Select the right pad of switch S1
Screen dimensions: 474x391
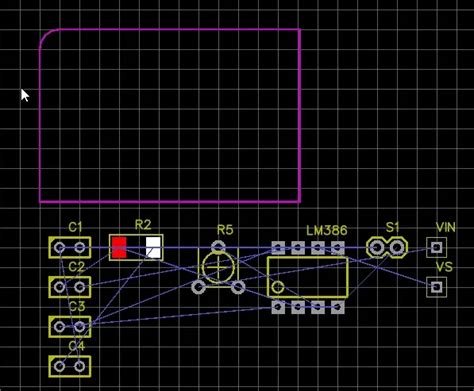(x=397, y=248)
